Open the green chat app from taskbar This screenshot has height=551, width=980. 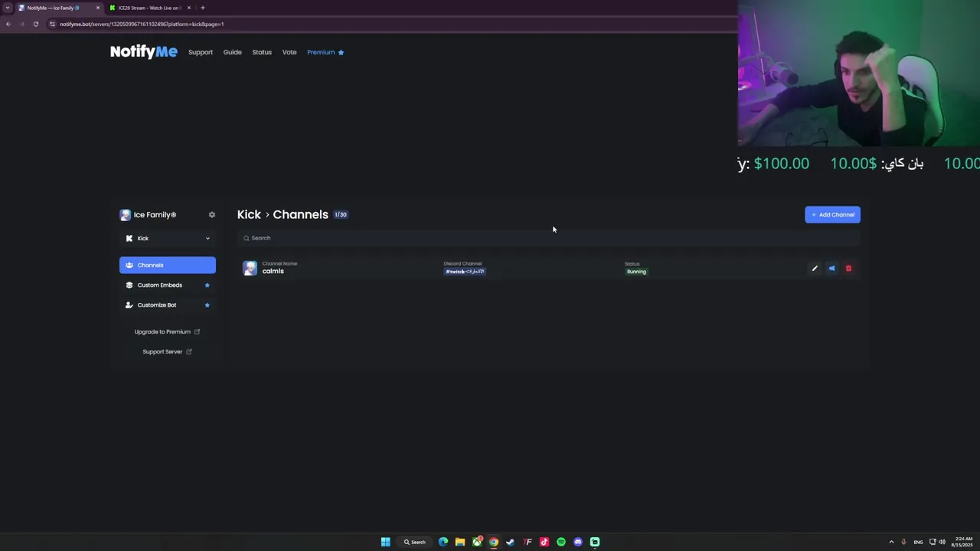click(595, 542)
